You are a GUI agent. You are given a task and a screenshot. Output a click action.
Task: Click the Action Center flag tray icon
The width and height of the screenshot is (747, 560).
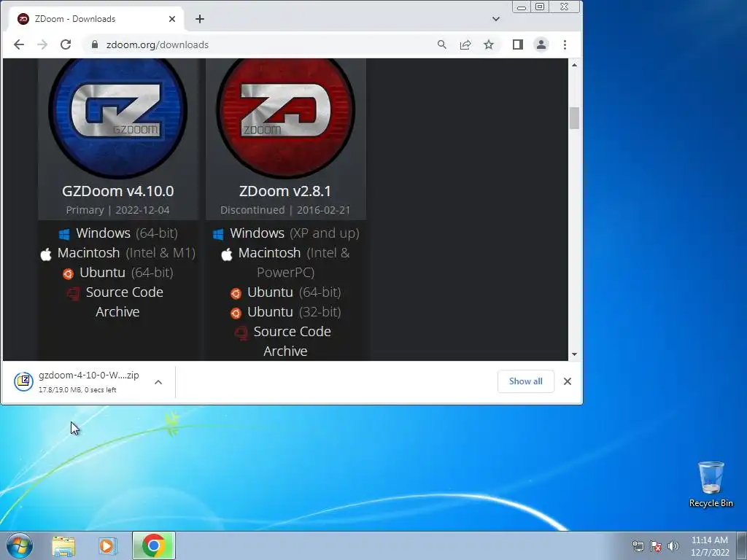pyautogui.click(x=656, y=546)
